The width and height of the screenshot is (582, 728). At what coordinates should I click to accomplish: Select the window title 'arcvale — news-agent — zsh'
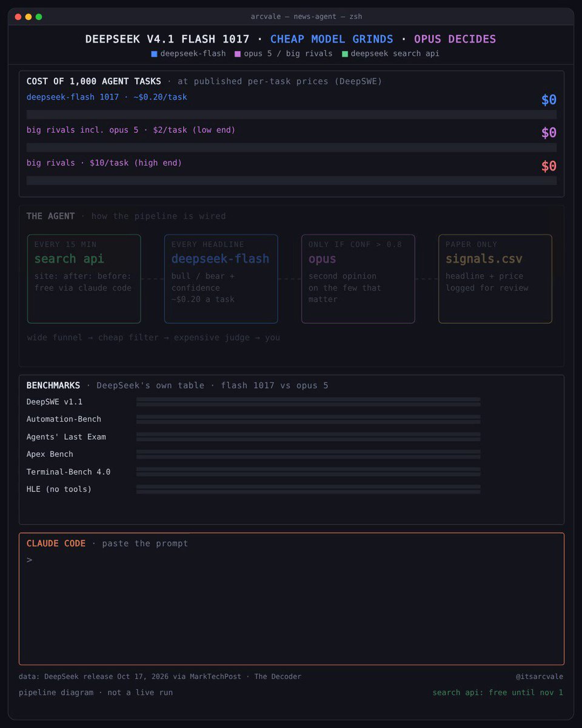tap(306, 16)
